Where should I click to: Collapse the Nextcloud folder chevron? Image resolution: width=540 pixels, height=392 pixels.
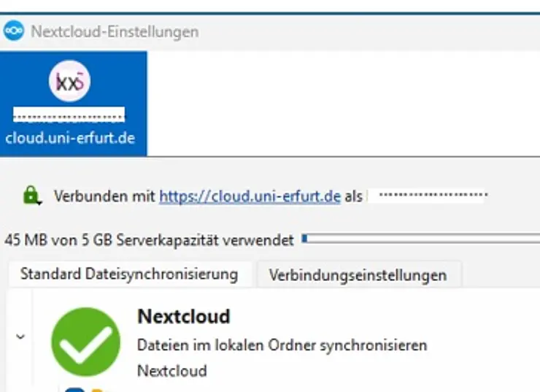click(20, 337)
